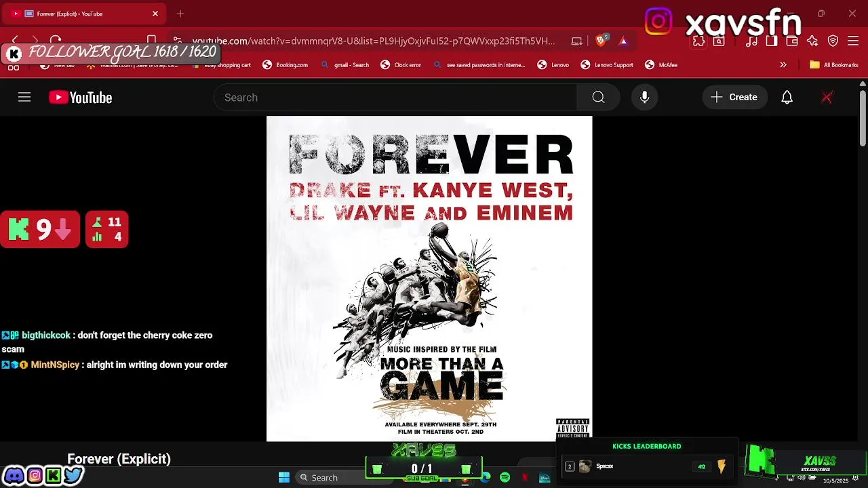Open the taskbar clock date 10/5/2025
Image resolution: width=868 pixels, height=488 pixels.
coord(836,481)
